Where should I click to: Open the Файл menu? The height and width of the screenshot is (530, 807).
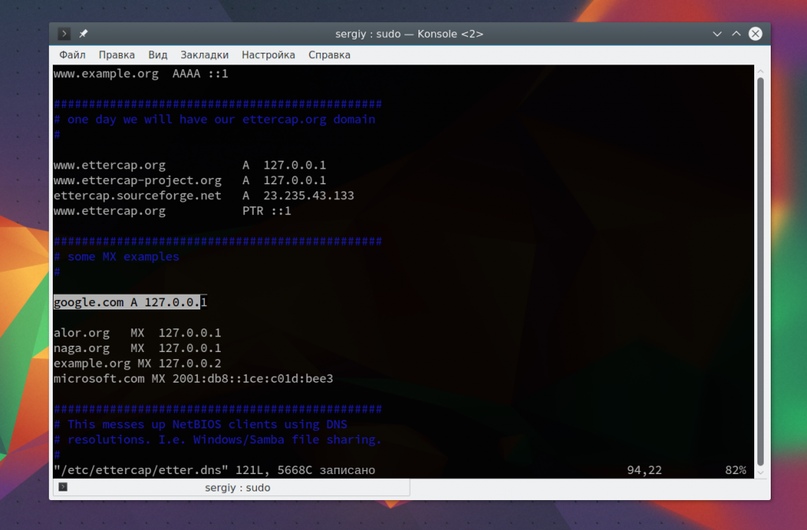pyautogui.click(x=72, y=55)
